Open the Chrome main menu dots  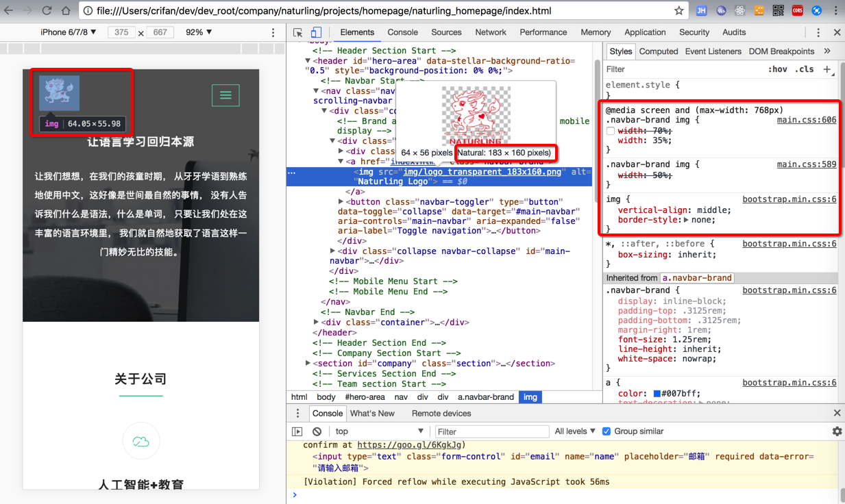point(835,10)
